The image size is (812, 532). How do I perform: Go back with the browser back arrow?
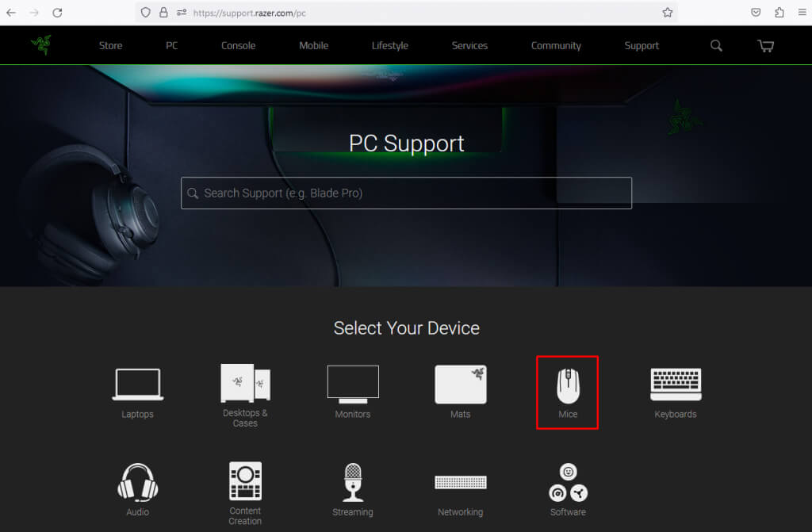[x=11, y=13]
